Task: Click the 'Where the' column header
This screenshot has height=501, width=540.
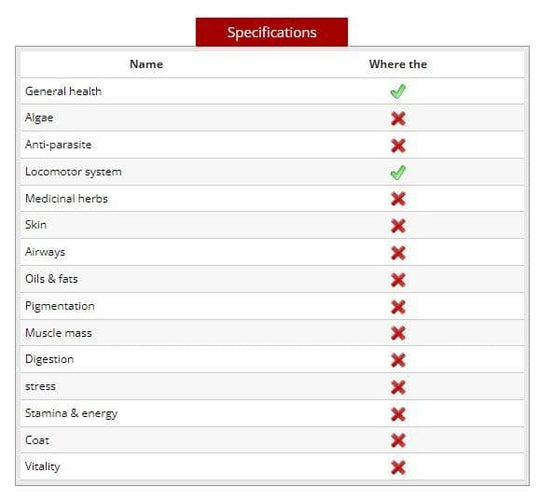Action: pos(398,64)
